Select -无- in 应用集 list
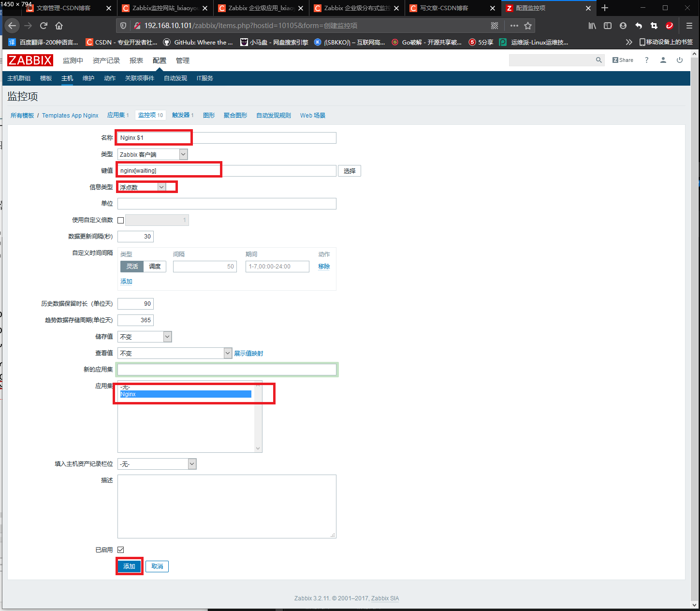This screenshot has height=611, width=700. click(x=186, y=387)
